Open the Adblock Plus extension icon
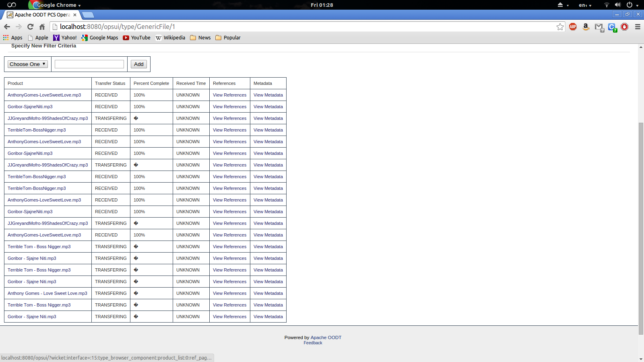Viewport: 644px width, 362px height. tap(573, 27)
